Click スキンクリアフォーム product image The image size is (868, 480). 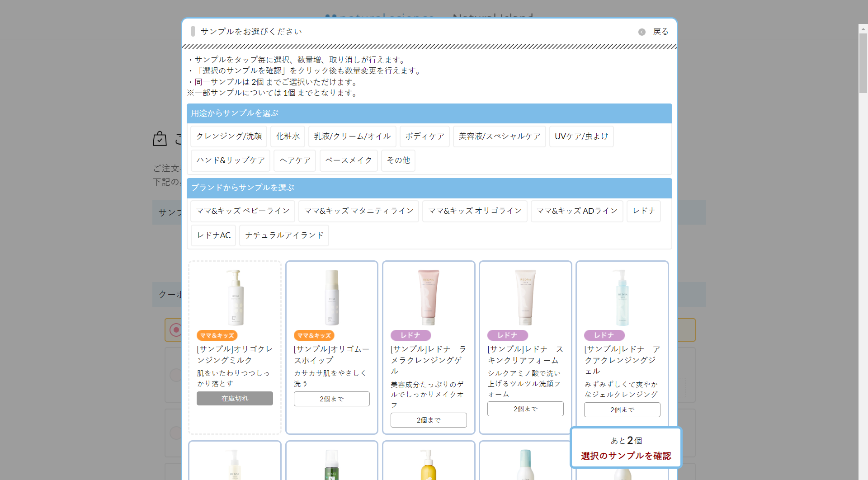tap(525, 297)
